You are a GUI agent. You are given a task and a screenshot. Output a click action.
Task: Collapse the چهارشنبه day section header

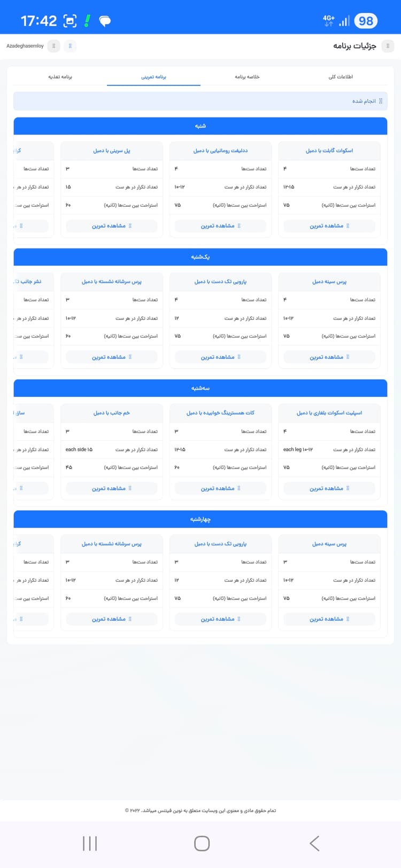200,519
